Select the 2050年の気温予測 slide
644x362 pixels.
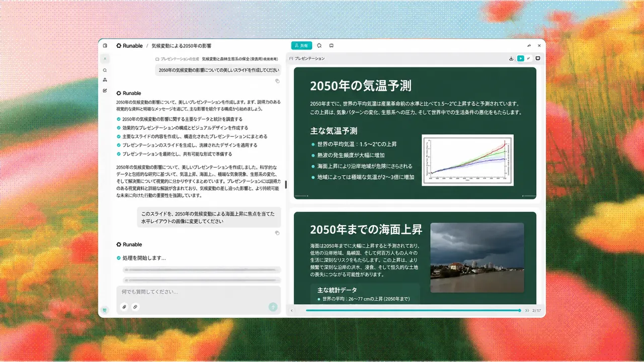(415, 133)
